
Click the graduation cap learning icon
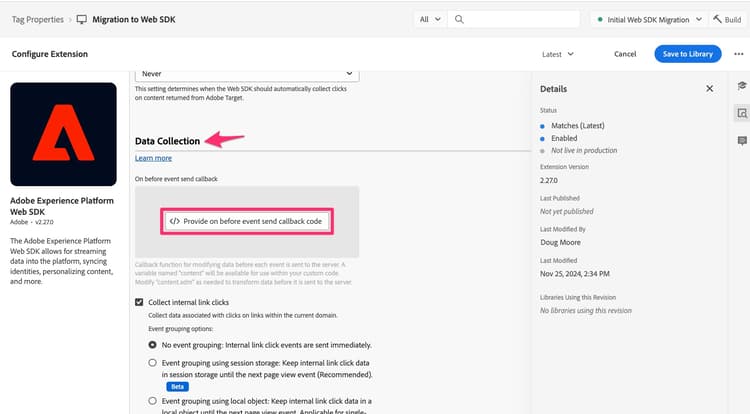click(x=742, y=86)
